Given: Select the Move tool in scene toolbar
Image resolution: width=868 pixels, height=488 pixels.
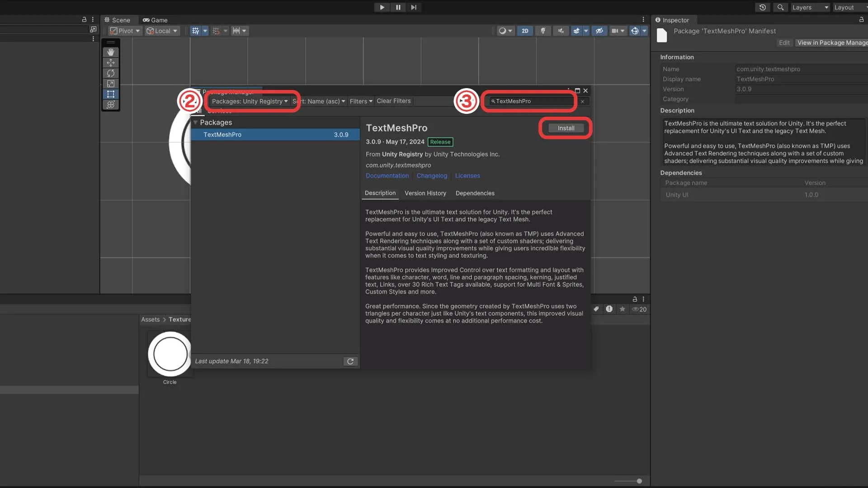Looking at the screenshot, I should [111, 63].
